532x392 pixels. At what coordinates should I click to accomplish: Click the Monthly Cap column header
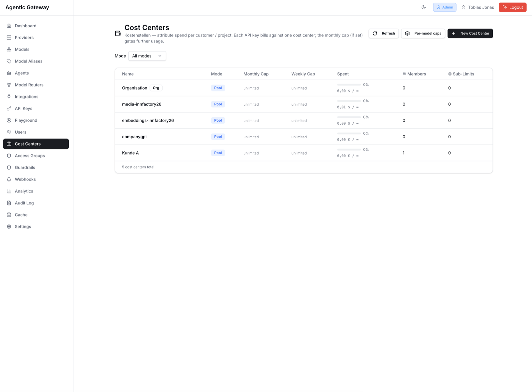tap(256, 74)
